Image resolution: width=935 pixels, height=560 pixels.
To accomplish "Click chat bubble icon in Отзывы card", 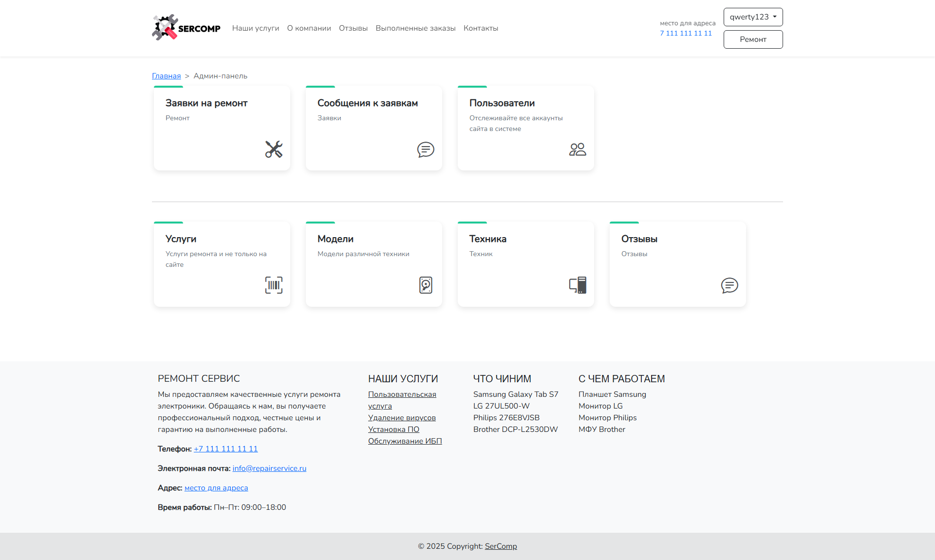I will pyautogui.click(x=729, y=285).
